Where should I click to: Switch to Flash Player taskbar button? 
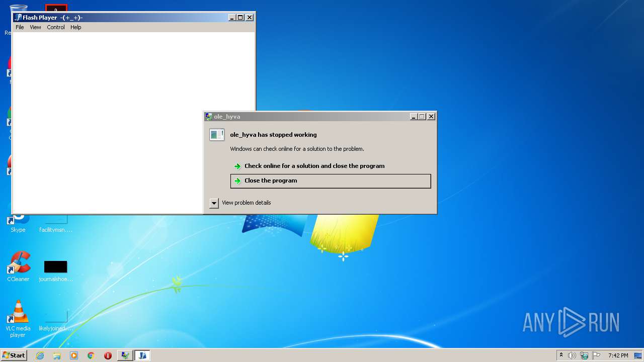pyautogui.click(x=142, y=355)
